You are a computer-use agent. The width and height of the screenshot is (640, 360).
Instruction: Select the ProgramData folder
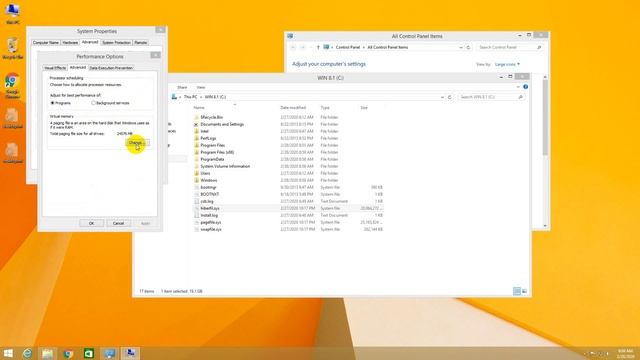click(x=212, y=159)
